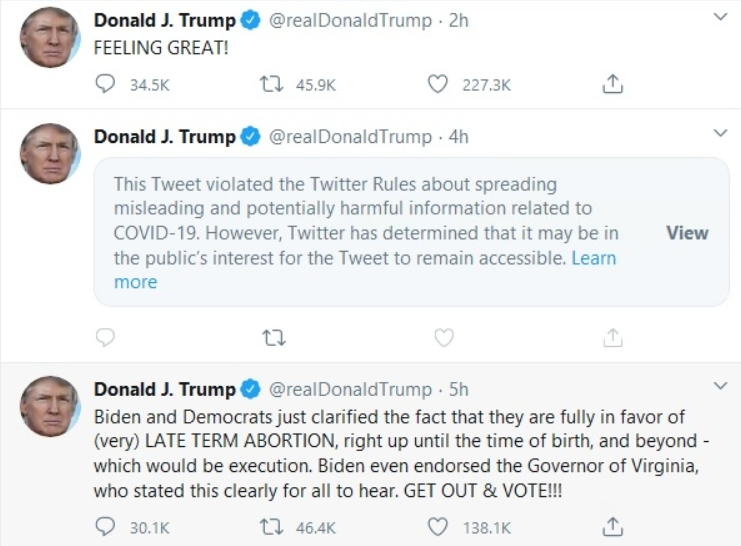This screenshot has height=546, width=741.
Task: Click View to reveal the flagged tweet
Action: [x=687, y=233]
